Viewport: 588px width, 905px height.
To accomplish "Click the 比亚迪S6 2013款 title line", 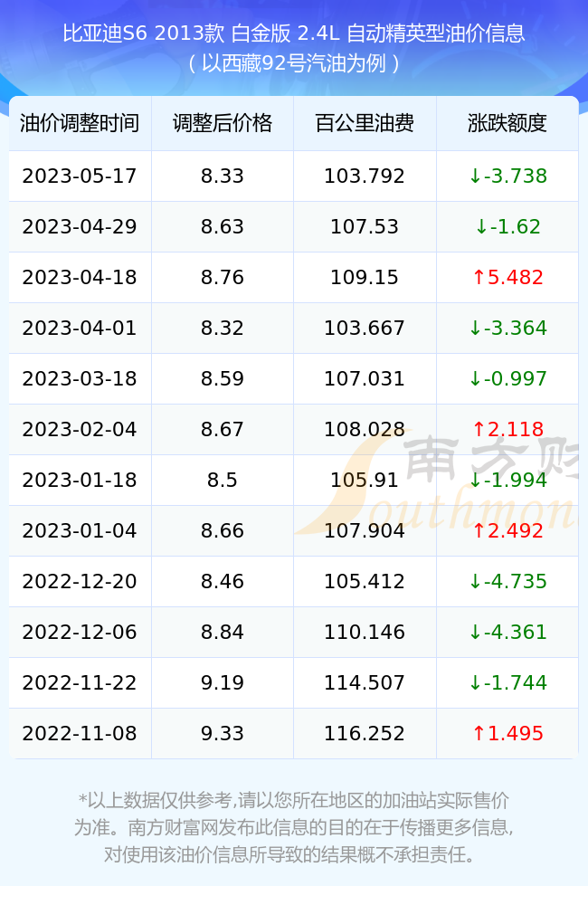I will (x=294, y=33).
